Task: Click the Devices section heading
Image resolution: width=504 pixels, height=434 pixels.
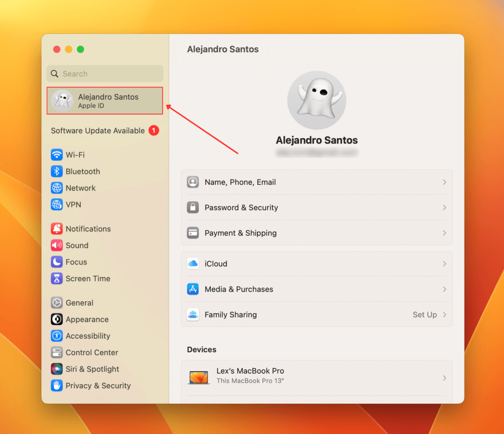Action: tap(202, 350)
